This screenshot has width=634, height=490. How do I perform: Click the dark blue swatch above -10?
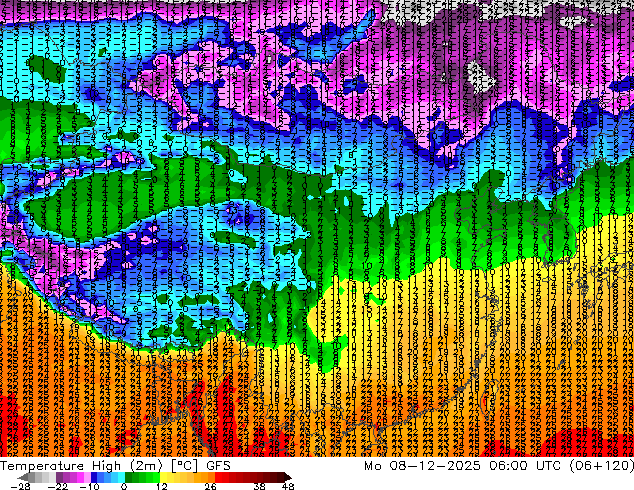point(94,477)
